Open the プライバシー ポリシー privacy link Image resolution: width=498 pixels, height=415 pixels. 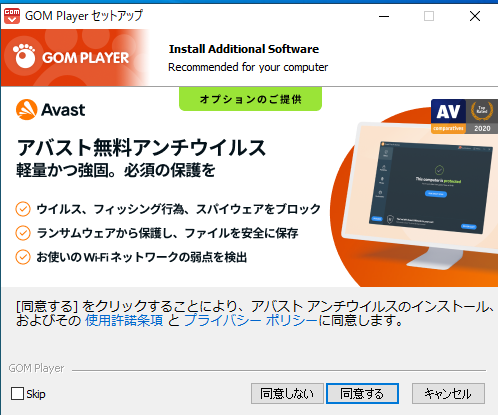click(x=250, y=321)
